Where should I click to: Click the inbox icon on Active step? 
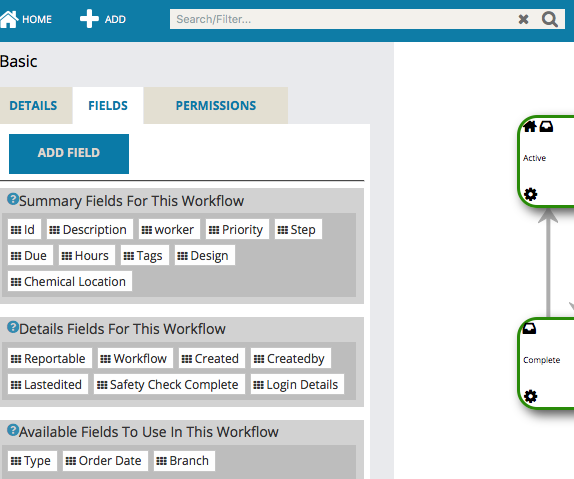tap(546, 127)
